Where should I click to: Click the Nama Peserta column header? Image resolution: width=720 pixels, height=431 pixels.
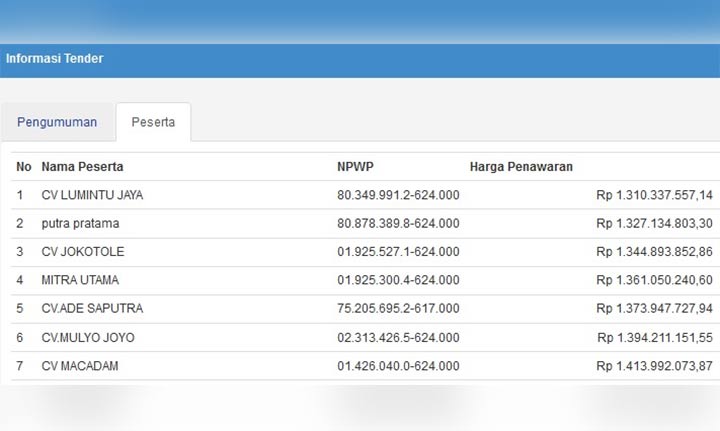(82, 167)
